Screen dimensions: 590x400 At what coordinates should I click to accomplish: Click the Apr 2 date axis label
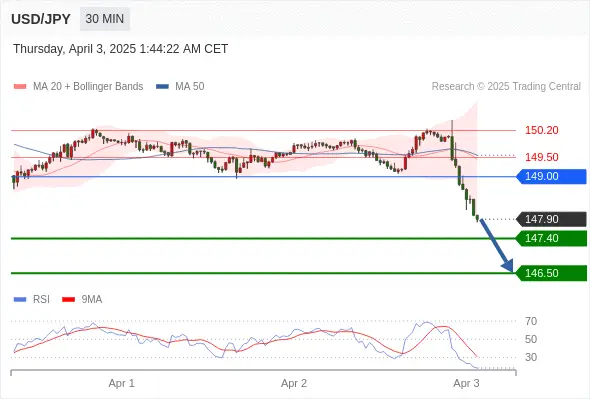coord(294,383)
